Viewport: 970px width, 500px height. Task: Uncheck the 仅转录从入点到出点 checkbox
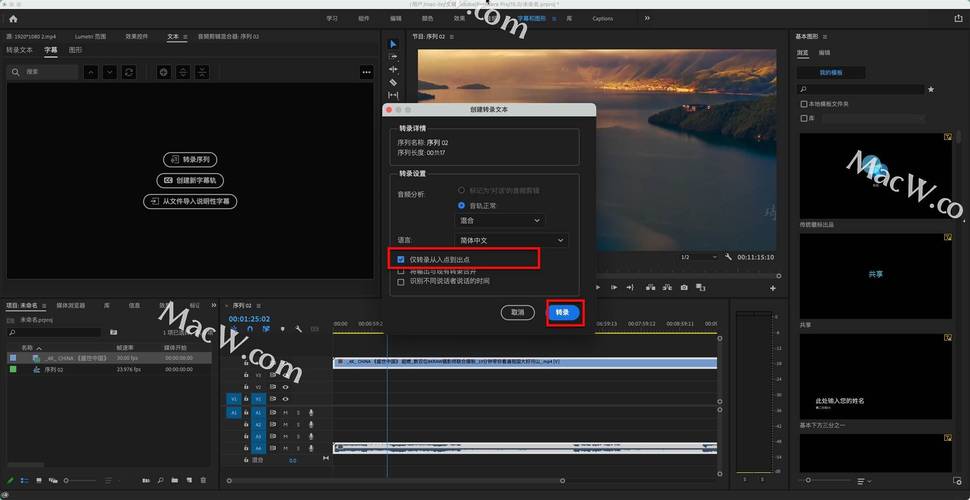coord(401,259)
